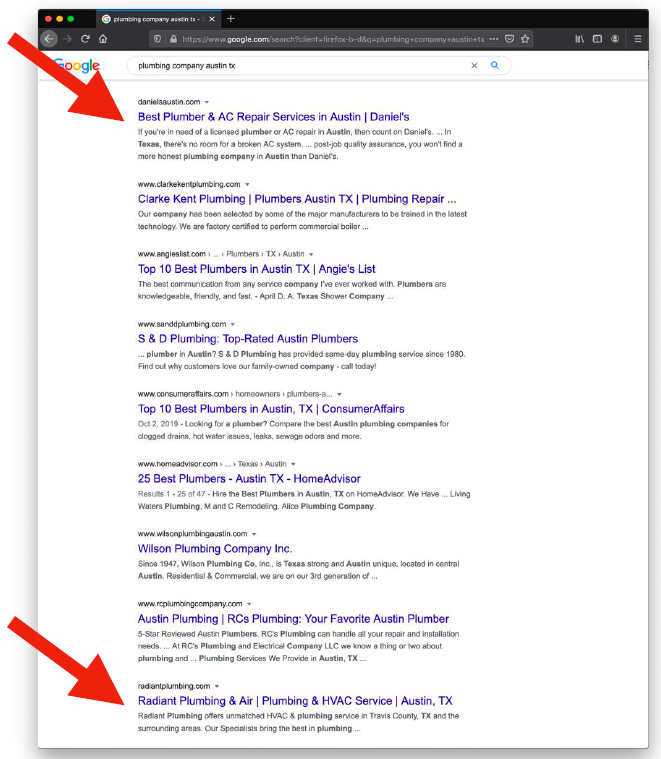Clear the Google search box with X
The height and width of the screenshot is (759, 661).
[x=474, y=65]
